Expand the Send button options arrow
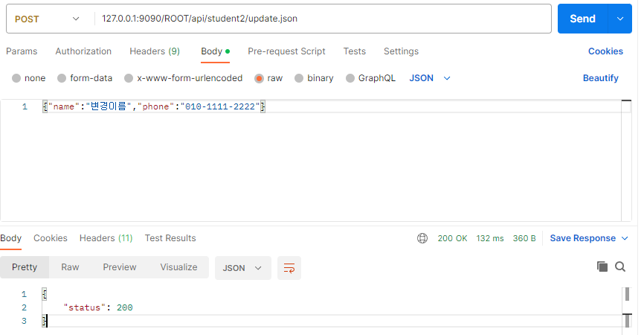This screenshot has height=335, width=644. tap(620, 19)
